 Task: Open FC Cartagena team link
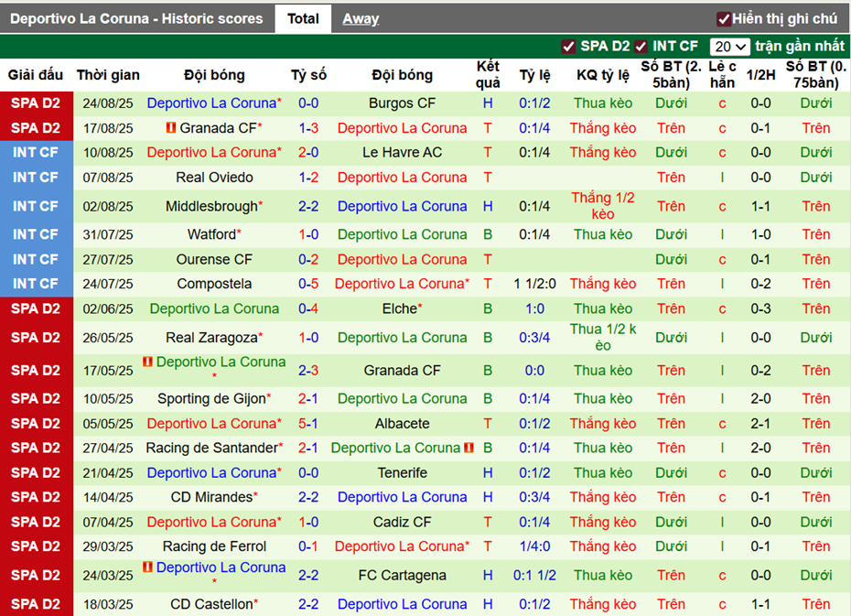click(x=402, y=576)
